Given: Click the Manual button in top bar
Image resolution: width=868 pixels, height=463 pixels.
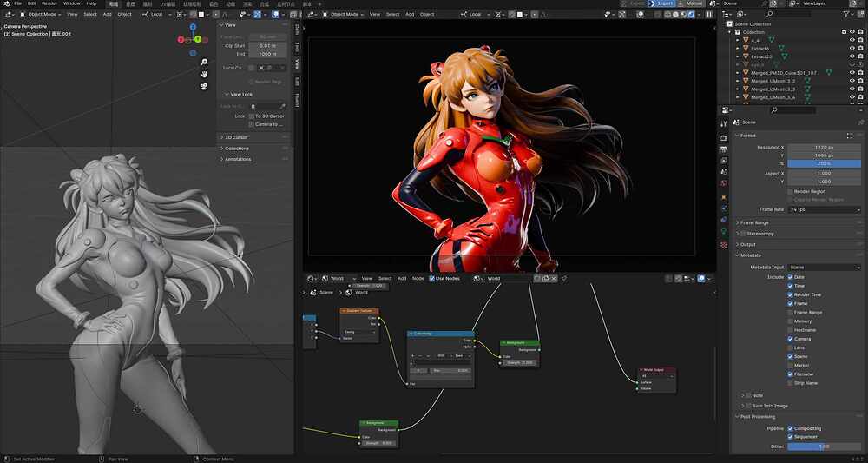Looking at the screenshot, I should pos(691,3).
